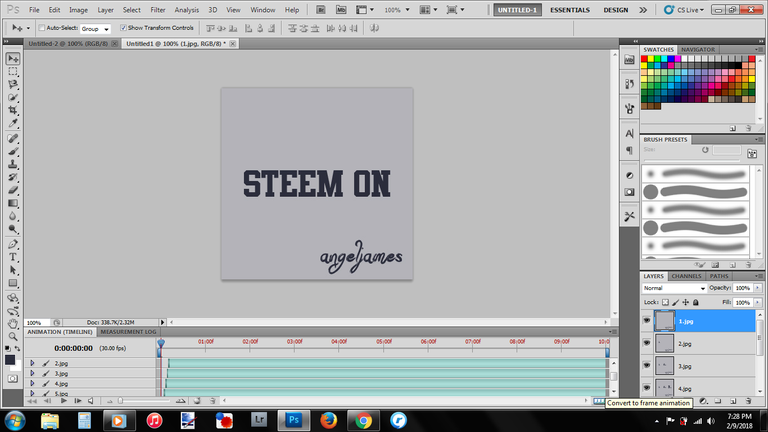Select the Design workspace
This screenshot has width=768, height=432.
(616, 10)
